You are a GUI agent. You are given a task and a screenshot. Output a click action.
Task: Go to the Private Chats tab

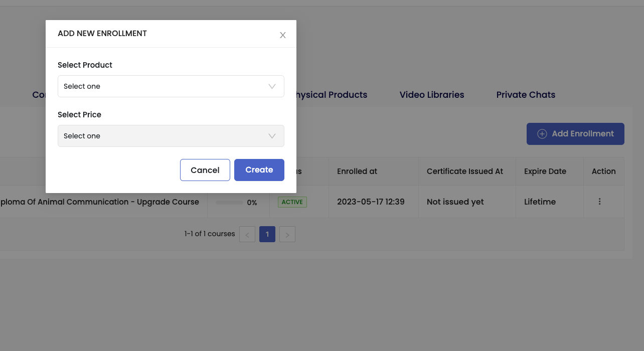[526, 95]
